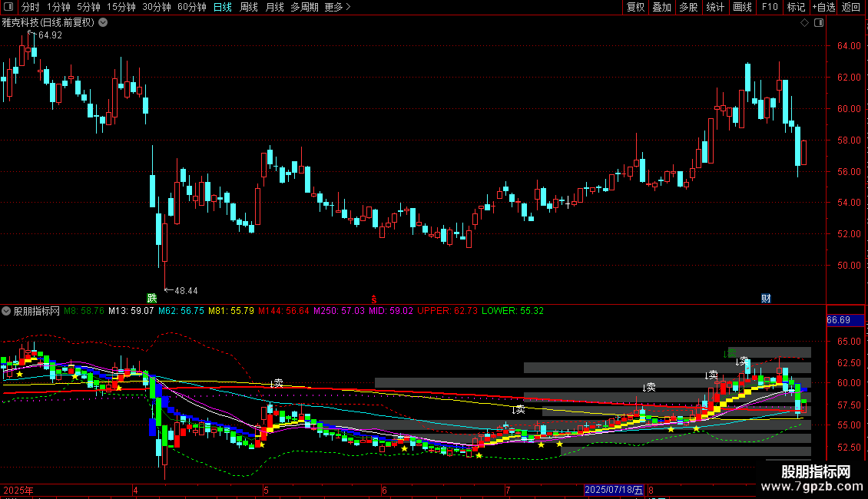This screenshot has width=868, height=499.
Task: Click the 48.44 low price label
Action: coord(186,291)
